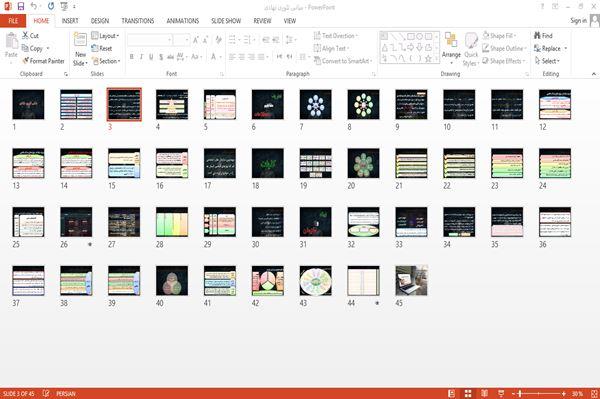Switch to the REVIEW tab
Viewport: 600px width, 399px height.
[x=262, y=21]
